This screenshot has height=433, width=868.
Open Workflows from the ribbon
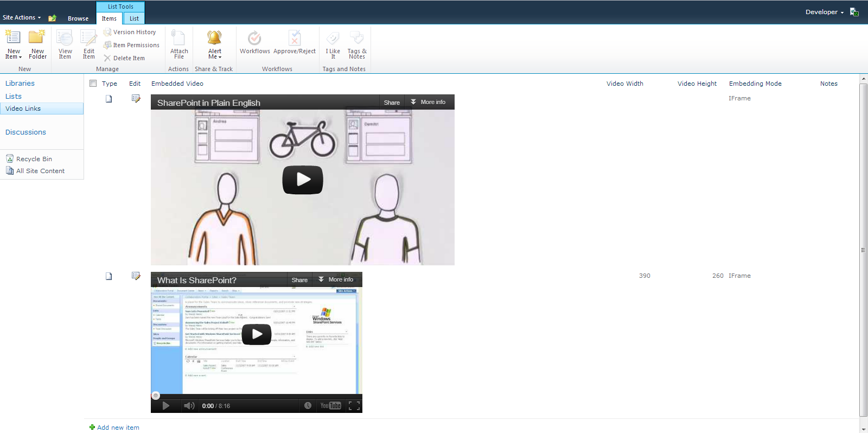point(255,42)
